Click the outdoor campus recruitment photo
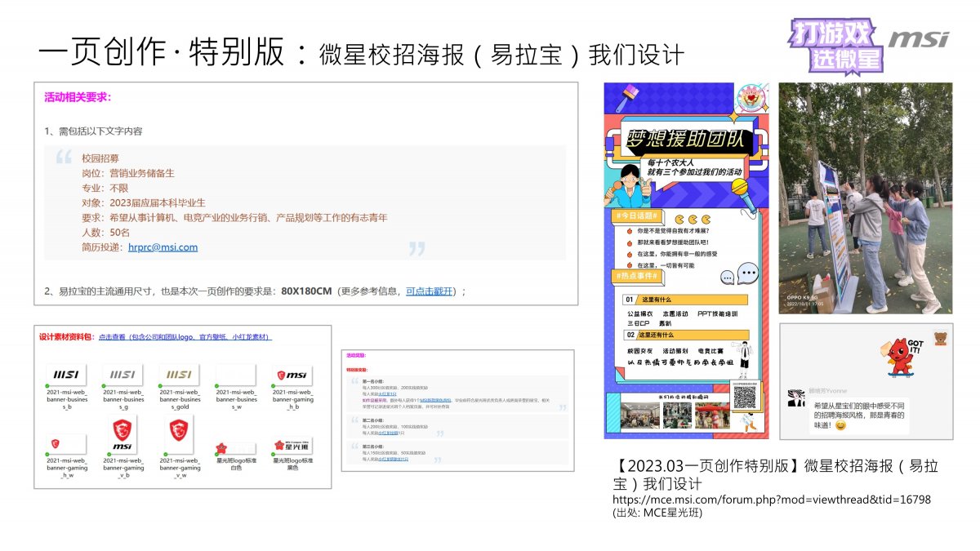The height and width of the screenshot is (551, 980). click(x=865, y=198)
